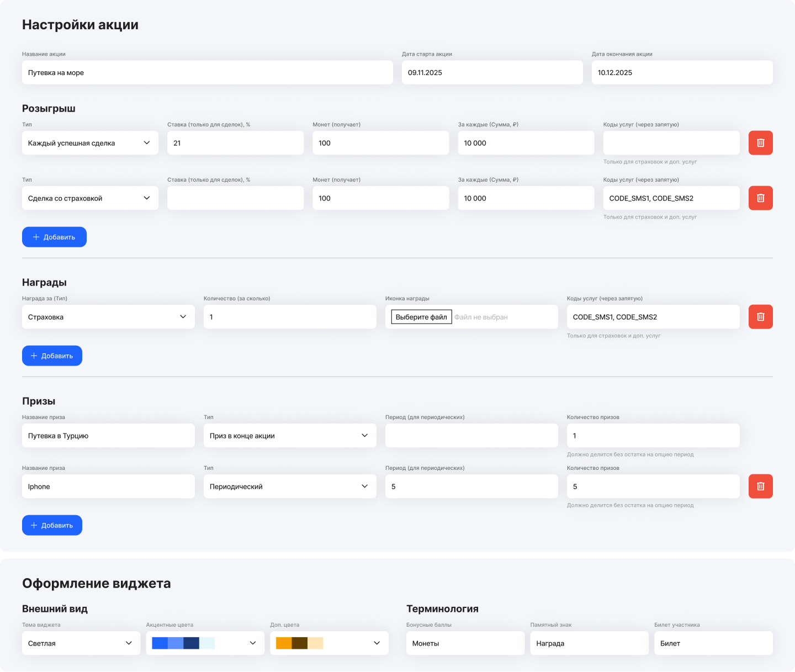Click the end date field 10.12.2025
The width and height of the screenshot is (795, 672).
[682, 73]
